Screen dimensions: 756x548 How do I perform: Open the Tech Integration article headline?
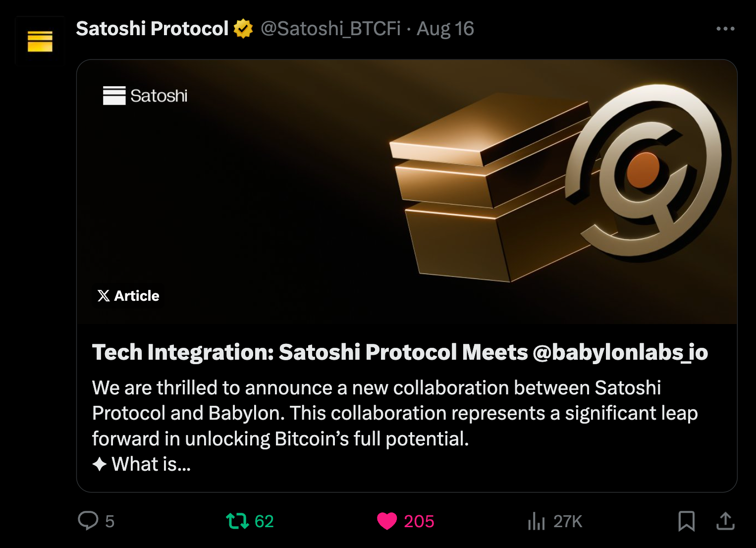400,352
